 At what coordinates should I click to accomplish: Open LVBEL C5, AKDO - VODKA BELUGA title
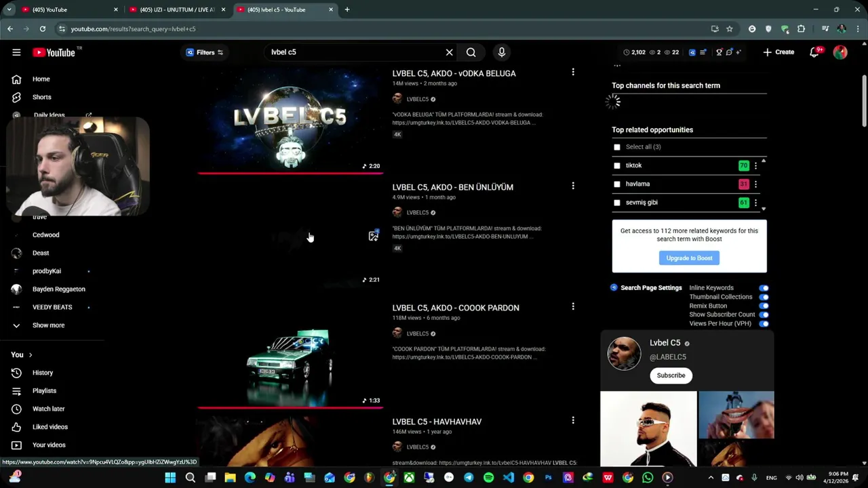[x=454, y=73]
